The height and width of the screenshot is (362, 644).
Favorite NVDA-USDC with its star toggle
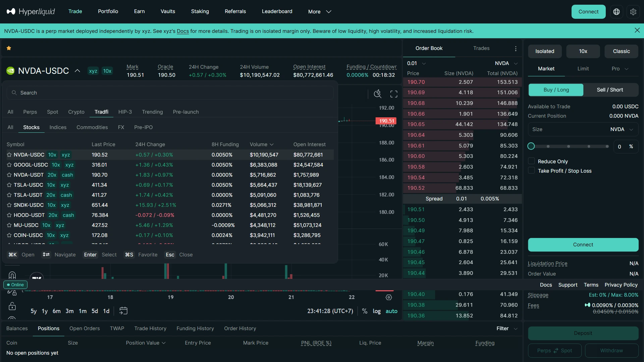[x=9, y=155]
